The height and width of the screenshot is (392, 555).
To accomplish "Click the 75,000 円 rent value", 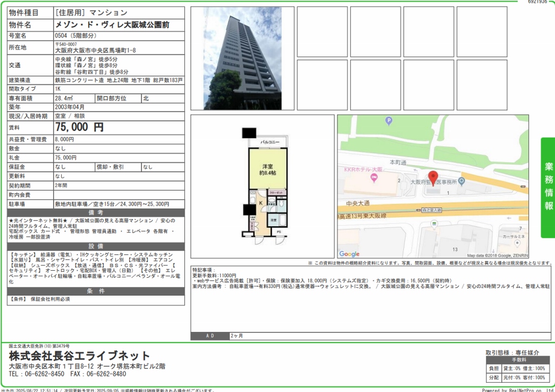I will pos(80,127).
